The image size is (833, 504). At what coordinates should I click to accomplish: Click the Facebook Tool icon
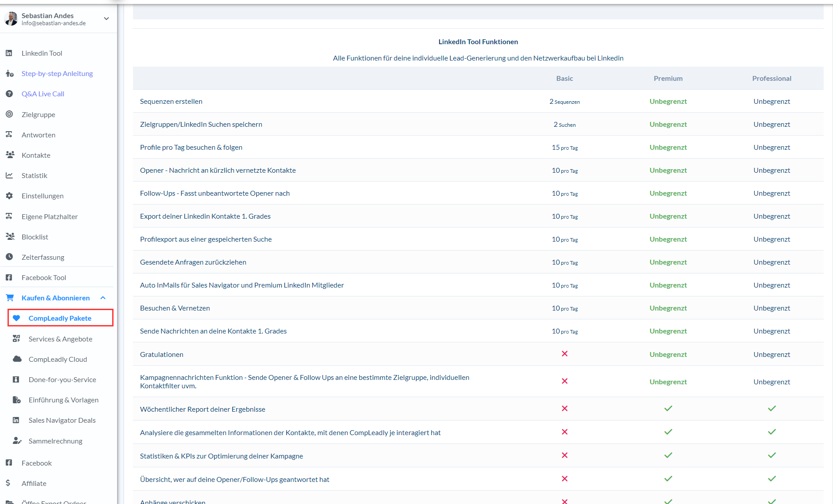point(9,277)
